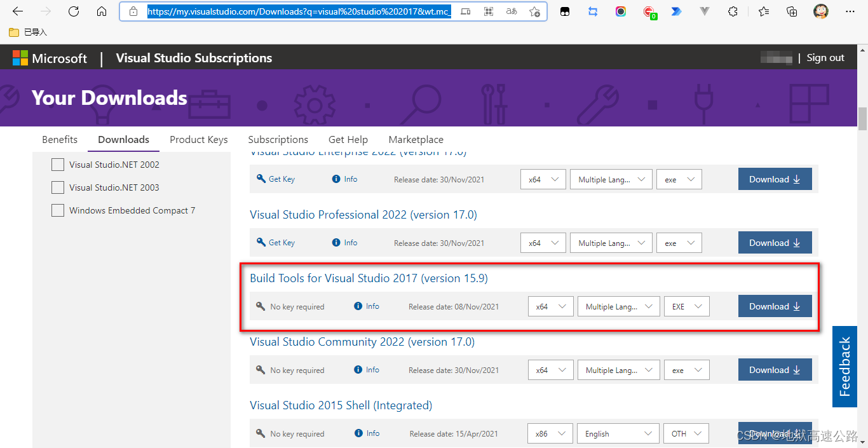The width and height of the screenshot is (868, 448).
Task: Click the gray V-shaped extension icon
Action: point(704,11)
